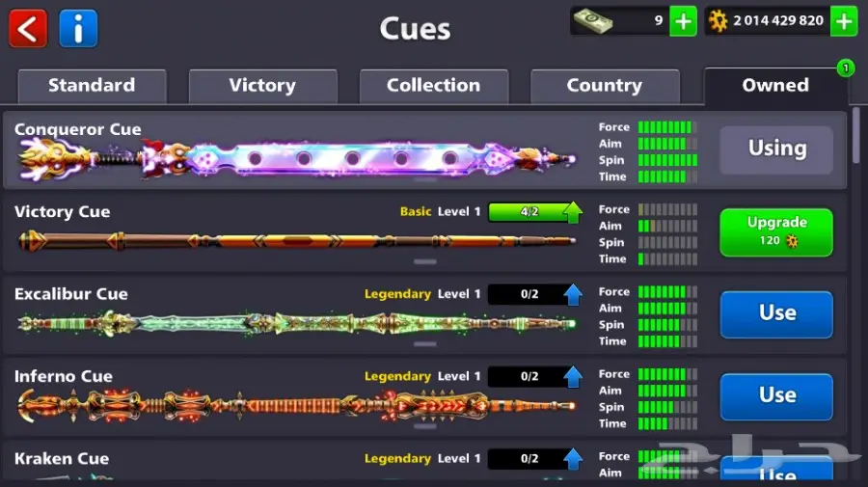
Task: Select the Conqueror Cue image
Action: click(x=297, y=159)
